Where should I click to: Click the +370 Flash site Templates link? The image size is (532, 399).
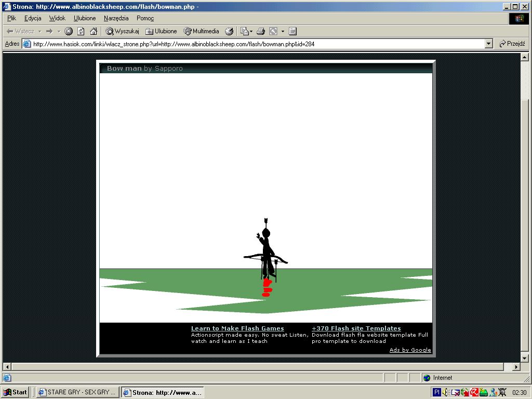(356, 328)
